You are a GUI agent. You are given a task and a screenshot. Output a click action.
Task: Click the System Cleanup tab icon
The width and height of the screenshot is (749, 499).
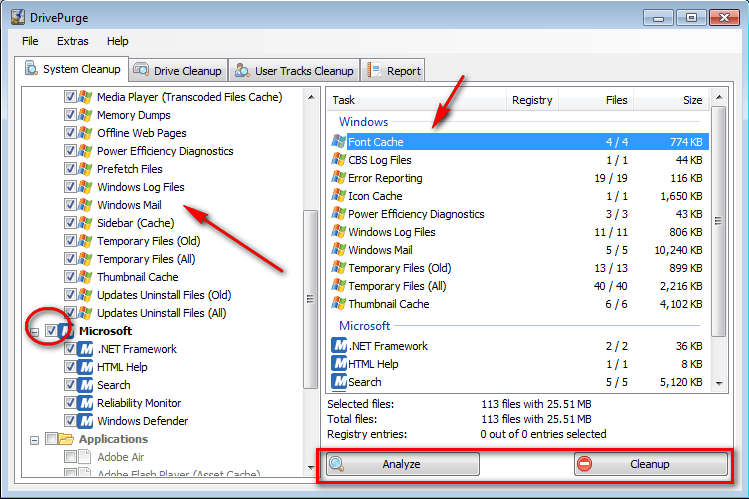tap(32, 68)
